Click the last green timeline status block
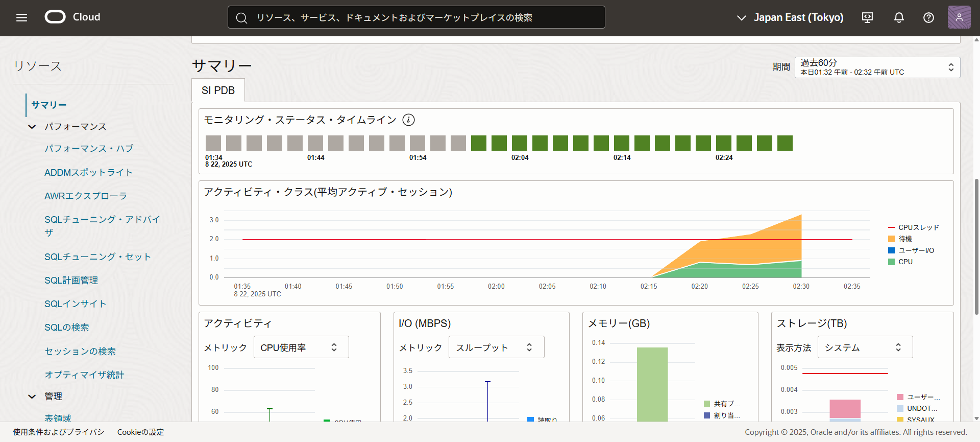The height and width of the screenshot is (442, 980). point(785,143)
